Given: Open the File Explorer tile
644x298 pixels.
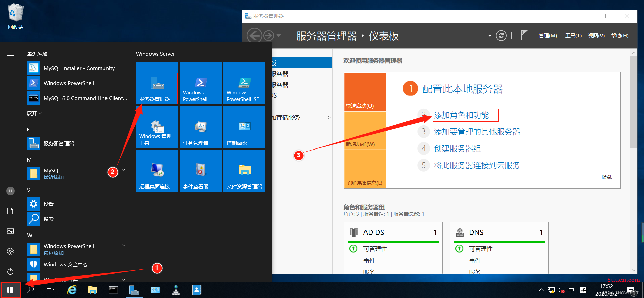Looking at the screenshot, I should click(x=244, y=171).
